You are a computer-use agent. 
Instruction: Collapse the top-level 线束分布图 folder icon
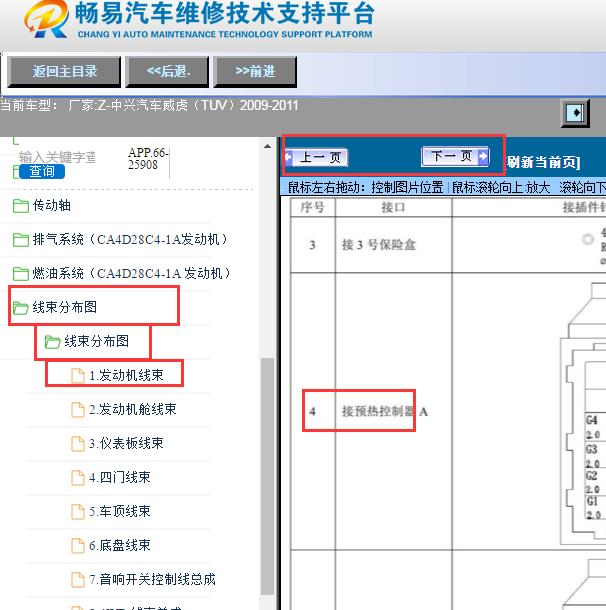[x=20, y=308]
